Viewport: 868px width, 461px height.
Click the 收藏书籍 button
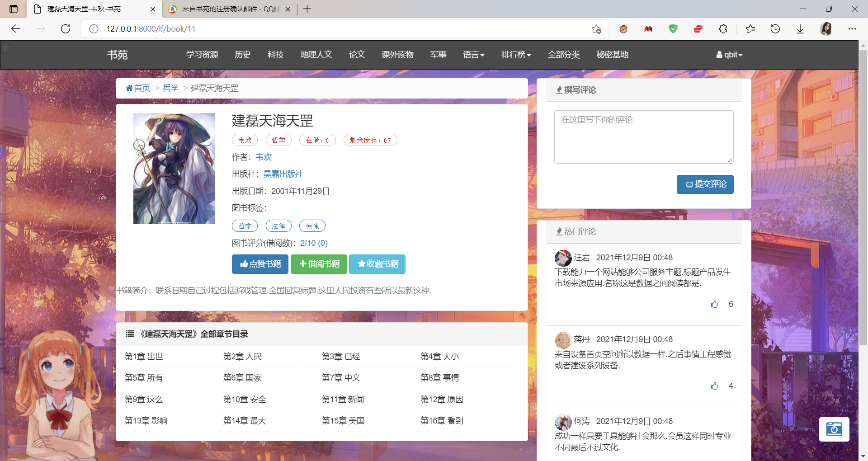coord(377,264)
